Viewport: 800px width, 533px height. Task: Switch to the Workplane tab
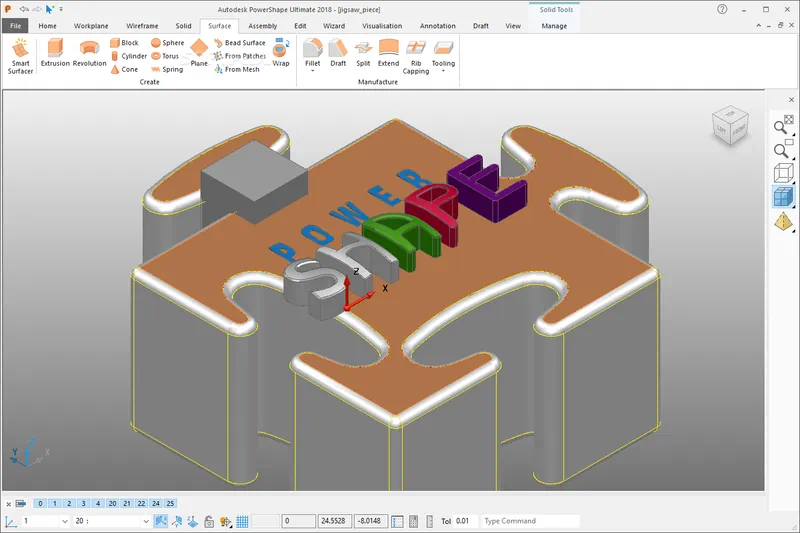click(91, 26)
